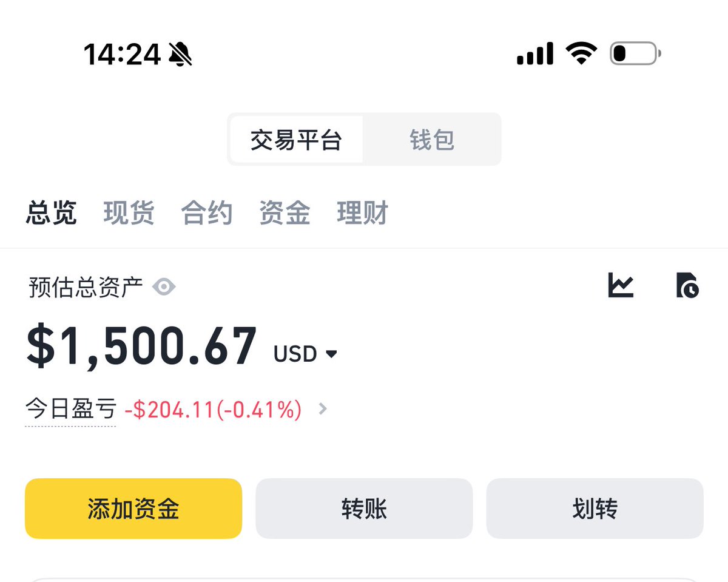Select the 总览 tab
This screenshot has height=582, width=728.
(51, 214)
